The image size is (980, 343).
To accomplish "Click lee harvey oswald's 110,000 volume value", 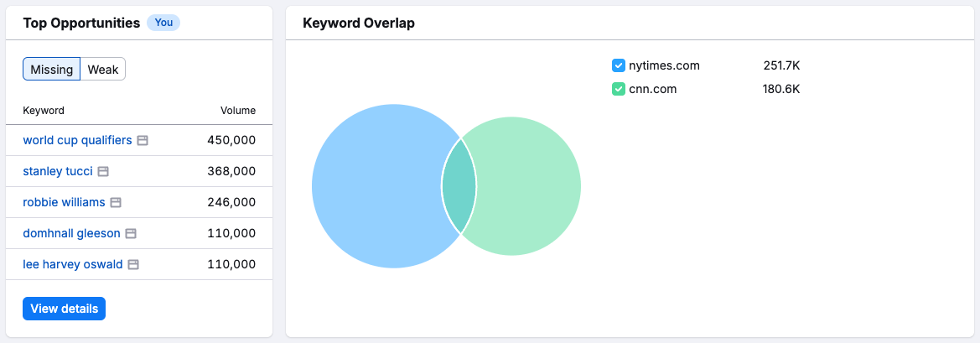I will tap(231, 265).
